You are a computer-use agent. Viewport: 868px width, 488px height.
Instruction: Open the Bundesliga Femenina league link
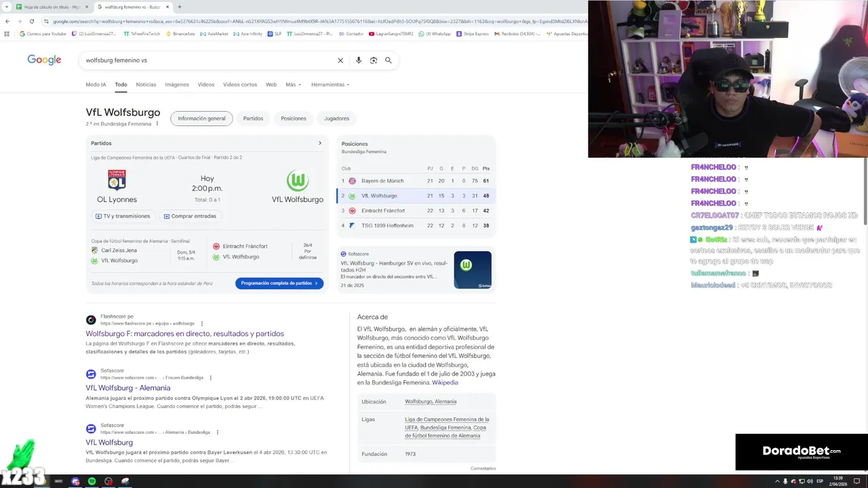[445, 428]
